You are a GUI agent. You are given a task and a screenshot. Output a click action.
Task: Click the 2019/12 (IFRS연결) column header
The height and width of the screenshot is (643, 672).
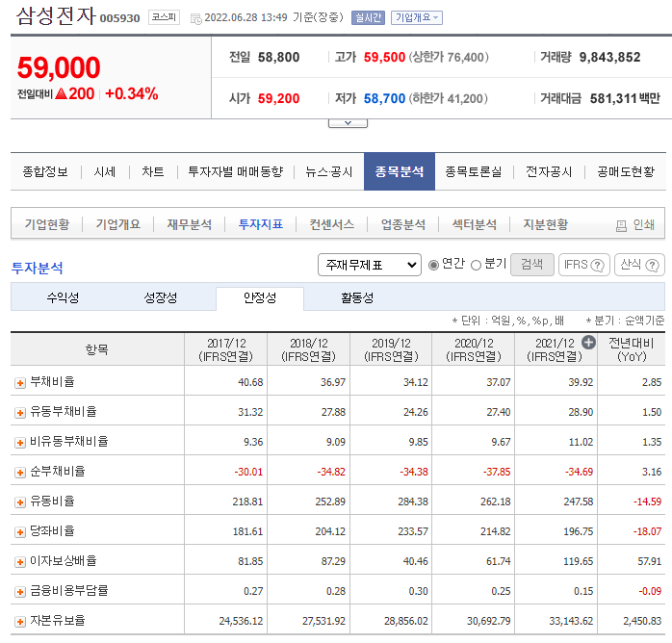(x=391, y=349)
